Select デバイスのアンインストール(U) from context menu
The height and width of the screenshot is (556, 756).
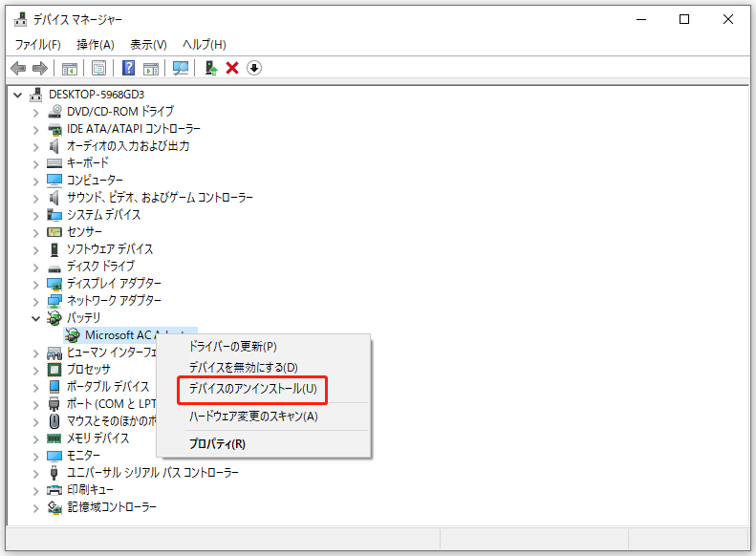click(252, 389)
